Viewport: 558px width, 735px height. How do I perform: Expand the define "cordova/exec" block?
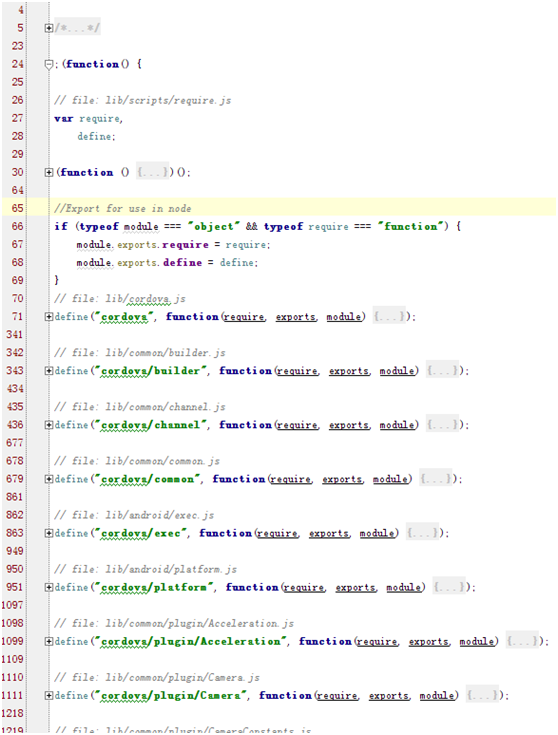[x=49, y=533]
